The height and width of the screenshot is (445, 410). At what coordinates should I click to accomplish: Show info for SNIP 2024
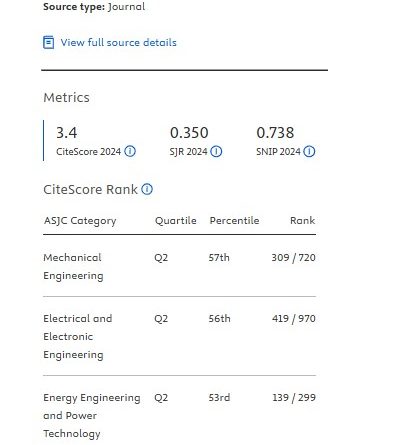click(x=309, y=151)
